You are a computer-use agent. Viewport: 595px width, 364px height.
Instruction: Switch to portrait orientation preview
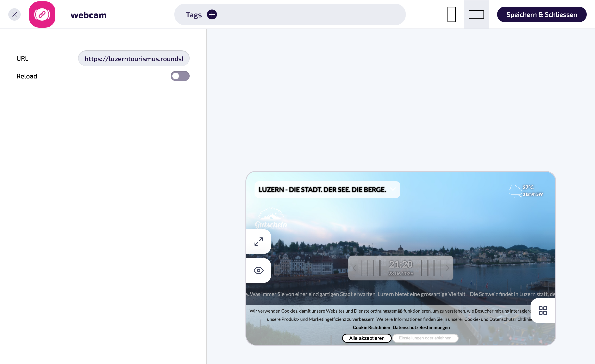pyautogui.click(x=451, y=14)
